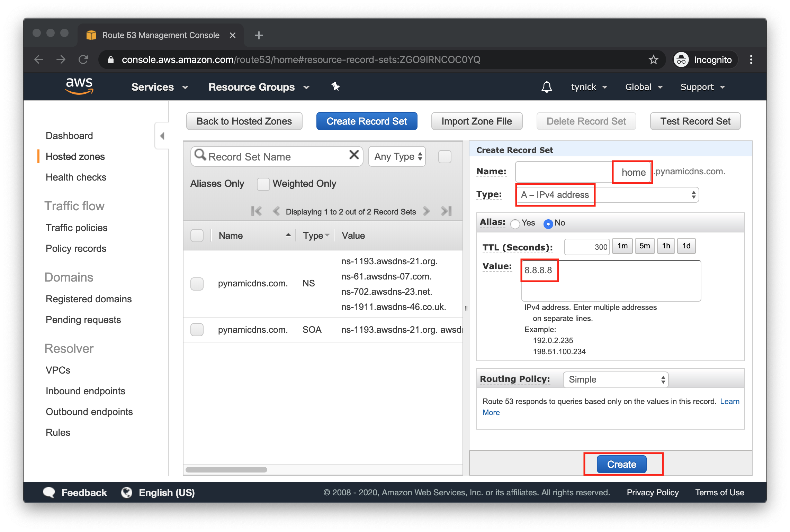Focus the Record Set Name search field
The width and height of the screenshot is (790, 532).
(277, 157)
